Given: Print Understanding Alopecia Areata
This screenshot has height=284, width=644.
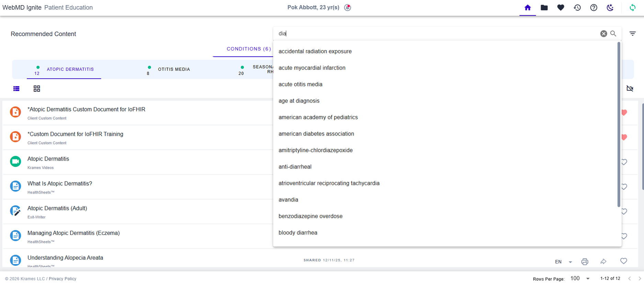Looking at the screenshot, I should coord(585,261).
